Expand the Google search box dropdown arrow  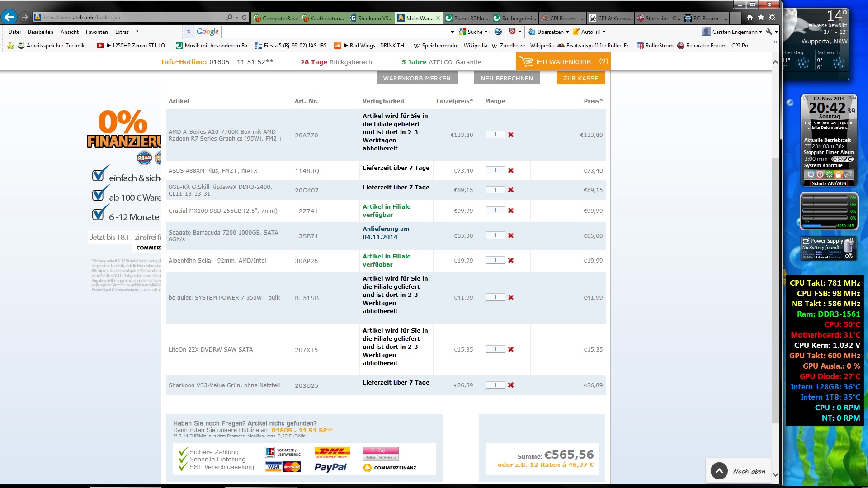pyautogui.click(x=453, y=32)
